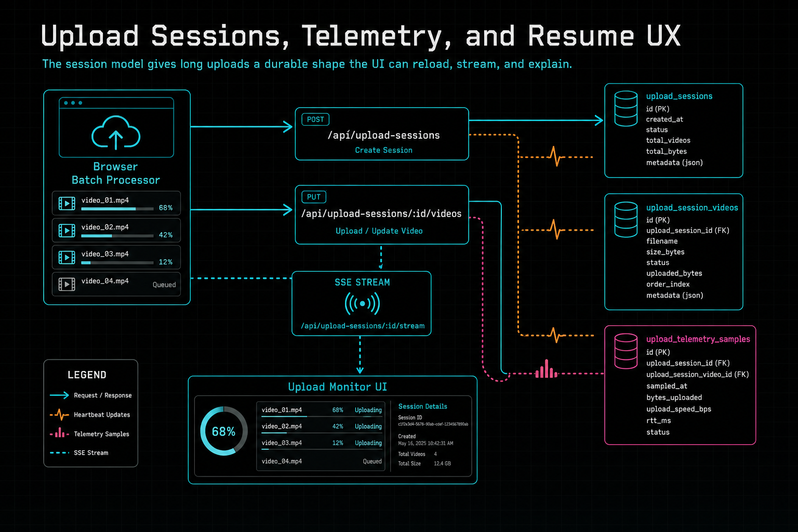Image resolution: width=798 pixels, height=532 pixels.
Task: Click the POST method badge
Action: pos(315,119)
